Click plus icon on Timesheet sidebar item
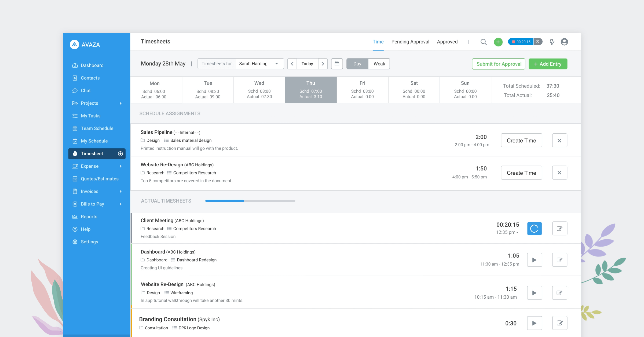Screen dimensions: 644x337 [120, 154]
